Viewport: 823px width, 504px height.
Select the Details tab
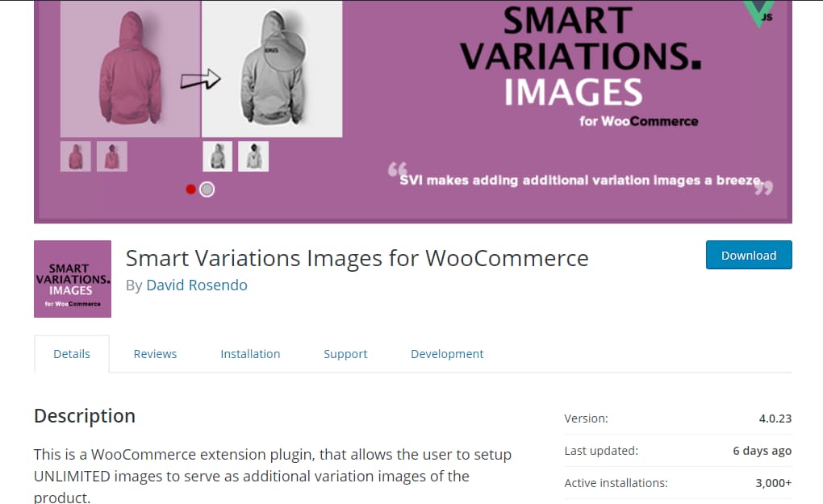pos(72,353)
